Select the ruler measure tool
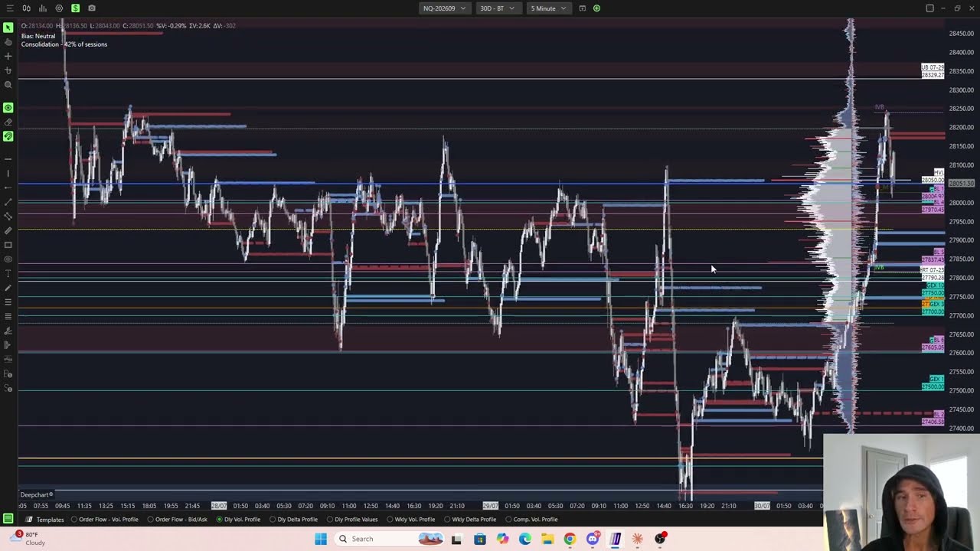Viewport: 980px width, 551px height. click(8, 230)
